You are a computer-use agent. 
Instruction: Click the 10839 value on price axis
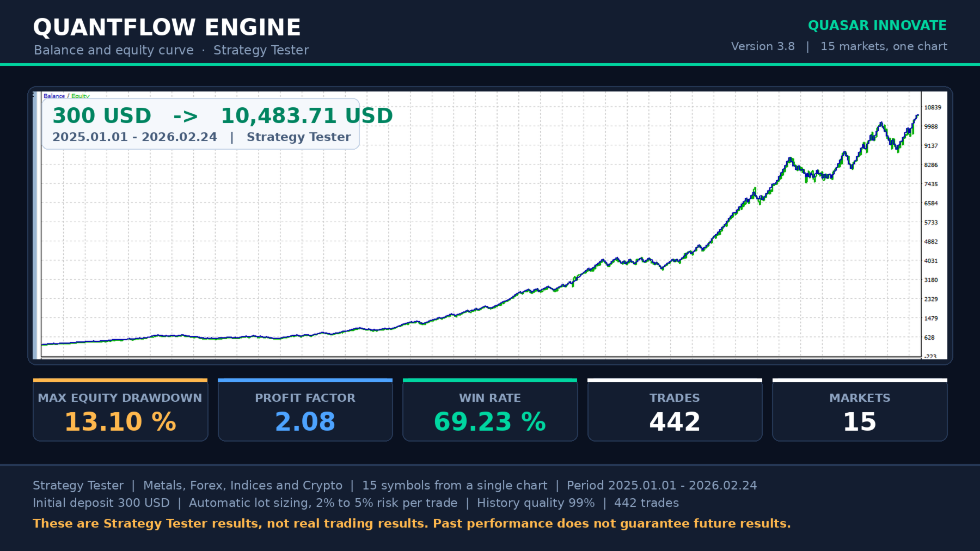933,107
